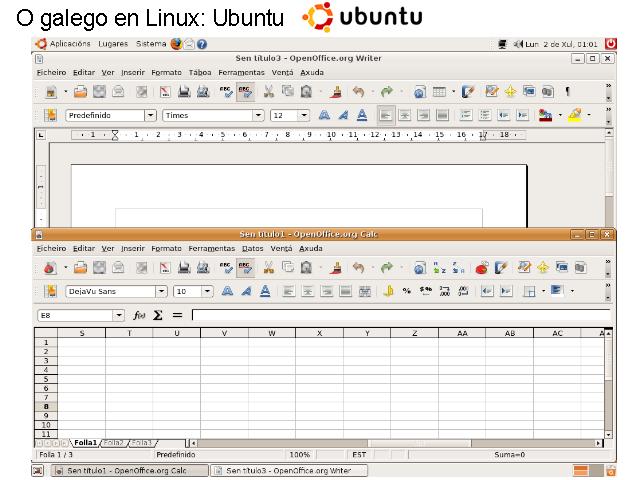The image size is (640, 480).
Task: Launch Firefox from the top GNOME panel
Action: point(177,44)
